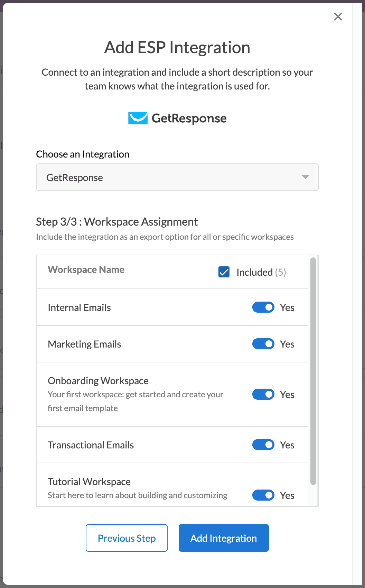The image size is (365, 588).
Task: Click the Step 3/3 Workspace Assignment heading
Action: tap(117, 222)
